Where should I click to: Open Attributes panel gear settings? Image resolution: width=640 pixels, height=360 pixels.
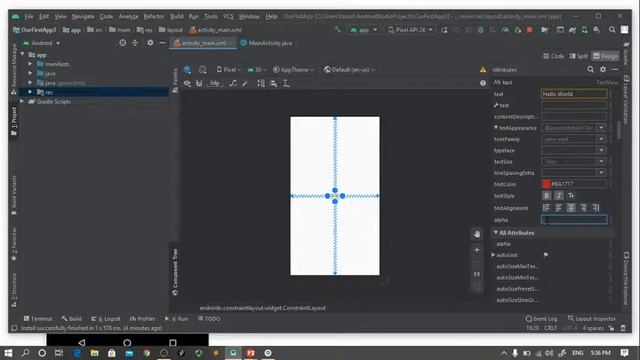click(603, 70)
